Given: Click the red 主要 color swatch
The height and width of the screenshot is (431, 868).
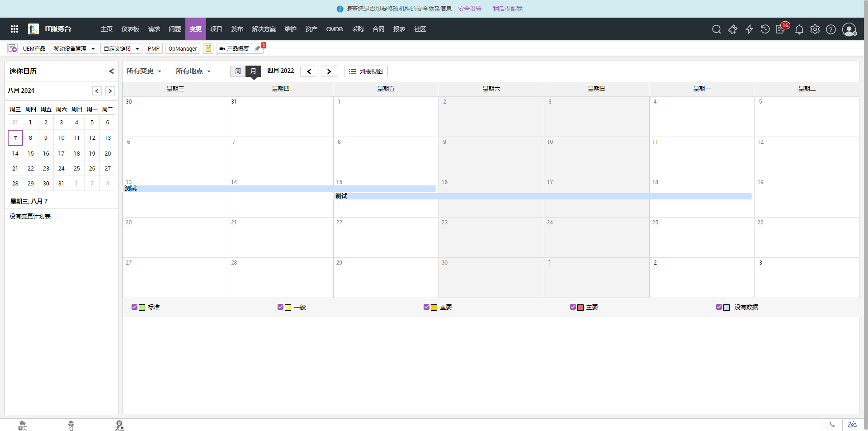Looking at the screenshot, I should (580, 308).
